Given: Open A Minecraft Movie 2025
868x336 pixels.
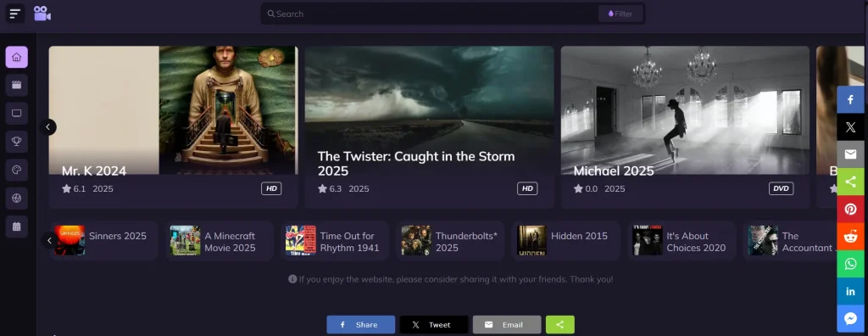Looking at the screenshot, I should 220,241.
